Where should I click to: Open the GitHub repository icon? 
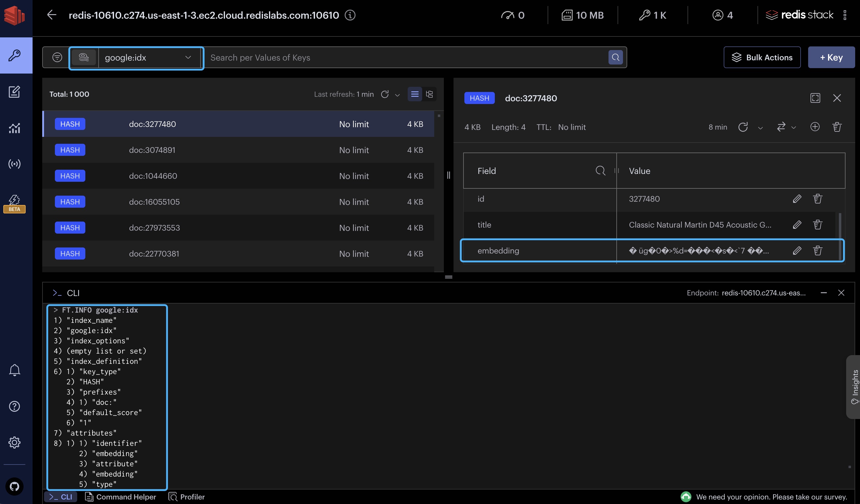tap(14, 486)
